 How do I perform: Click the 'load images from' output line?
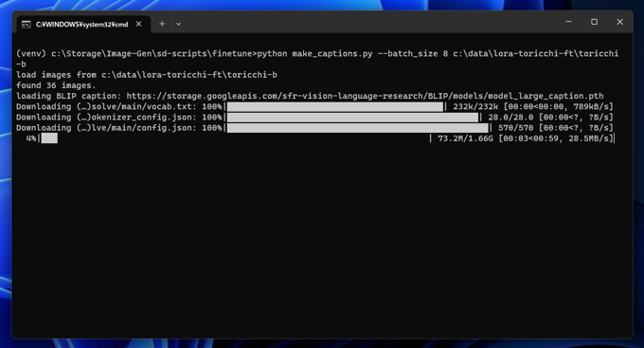coord(147,75)
